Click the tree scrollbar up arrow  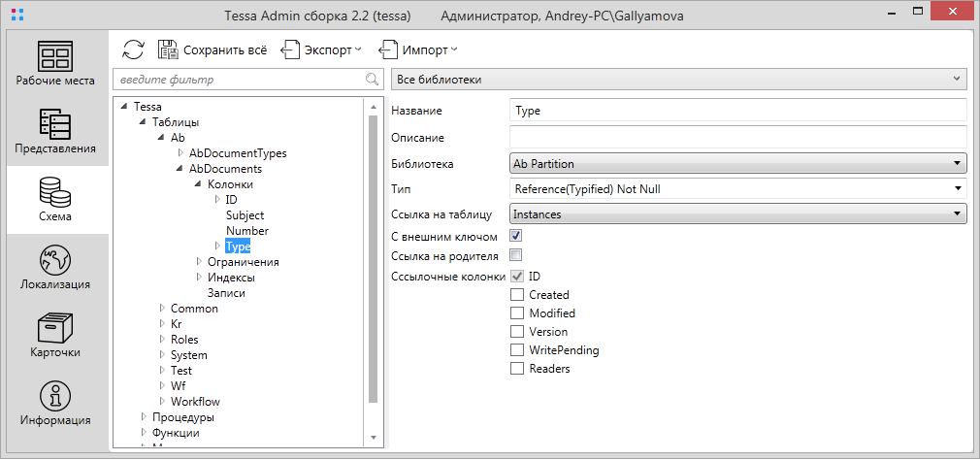[374, 107]
